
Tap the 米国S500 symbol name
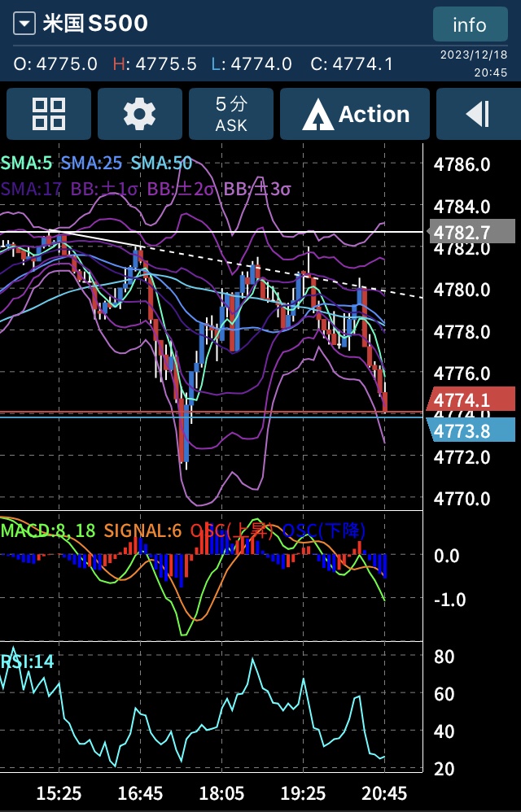coord(95,24)
